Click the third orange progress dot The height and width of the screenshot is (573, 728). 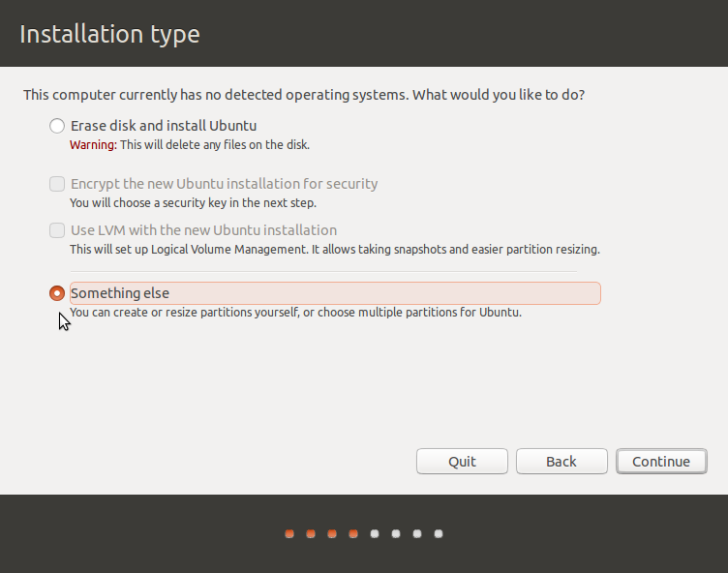click(332, 533)
